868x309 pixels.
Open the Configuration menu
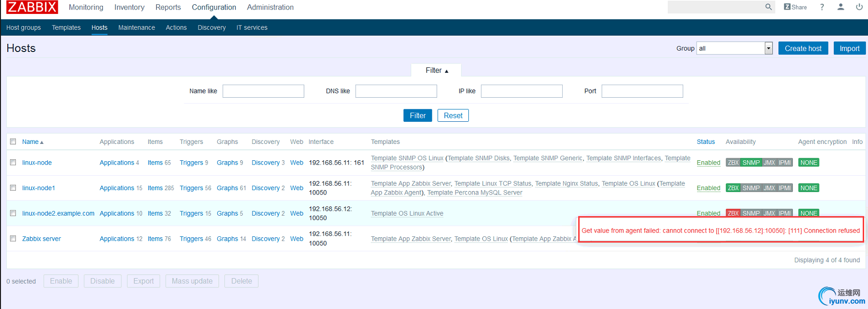click(x=214, y=7)
